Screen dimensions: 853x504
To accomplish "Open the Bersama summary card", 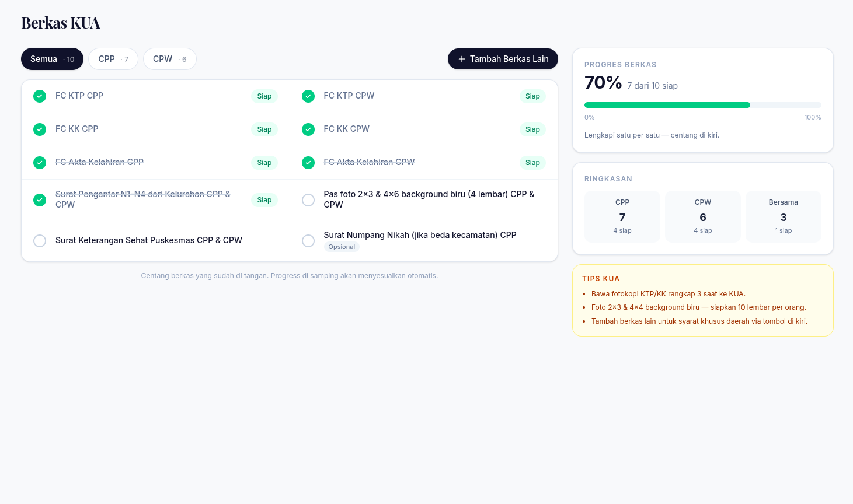I will click(784, 216).
